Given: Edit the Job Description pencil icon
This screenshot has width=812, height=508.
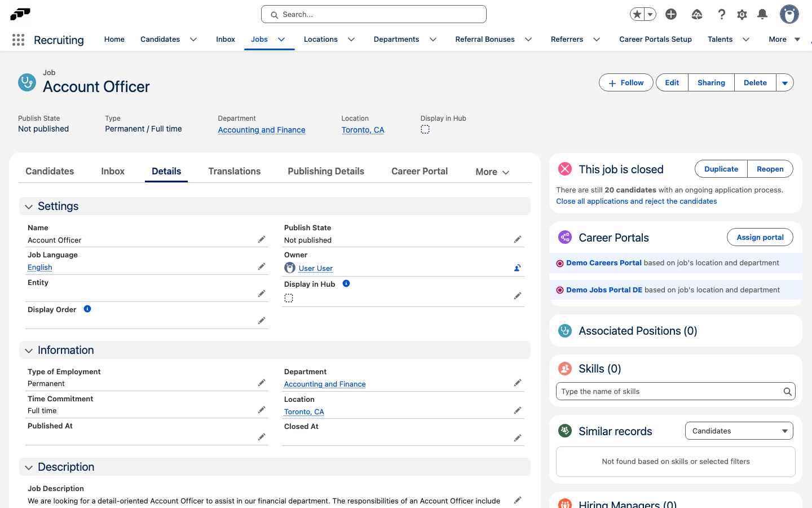Looking at the screenshot, I should coord(518,500).
